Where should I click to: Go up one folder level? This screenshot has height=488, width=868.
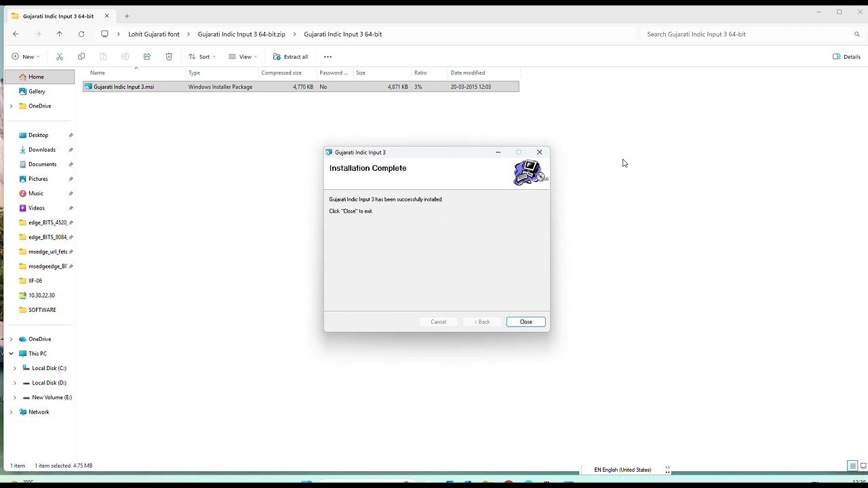[60, 34]
